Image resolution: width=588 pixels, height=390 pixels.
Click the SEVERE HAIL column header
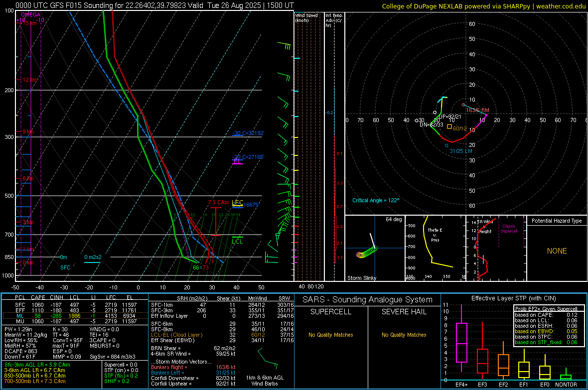coord(404,312)
